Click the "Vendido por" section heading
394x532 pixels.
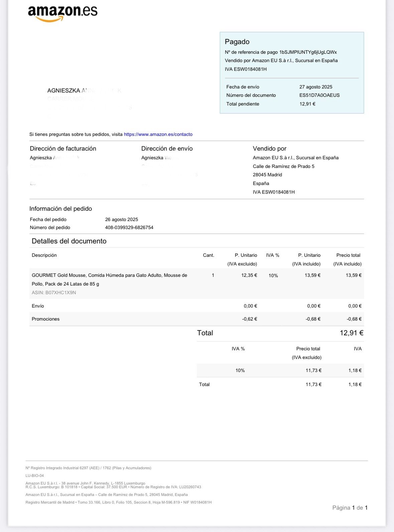(x=269, y=149)
